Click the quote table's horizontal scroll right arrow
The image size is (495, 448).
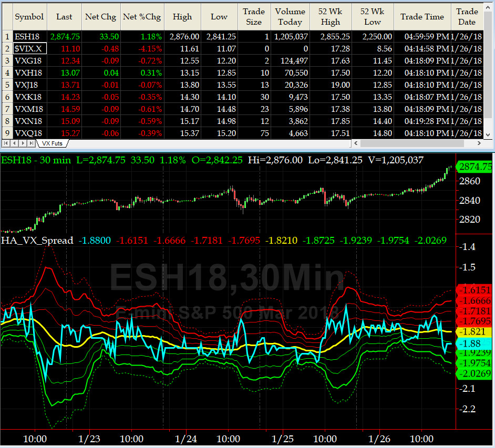(x=479, y=143)
